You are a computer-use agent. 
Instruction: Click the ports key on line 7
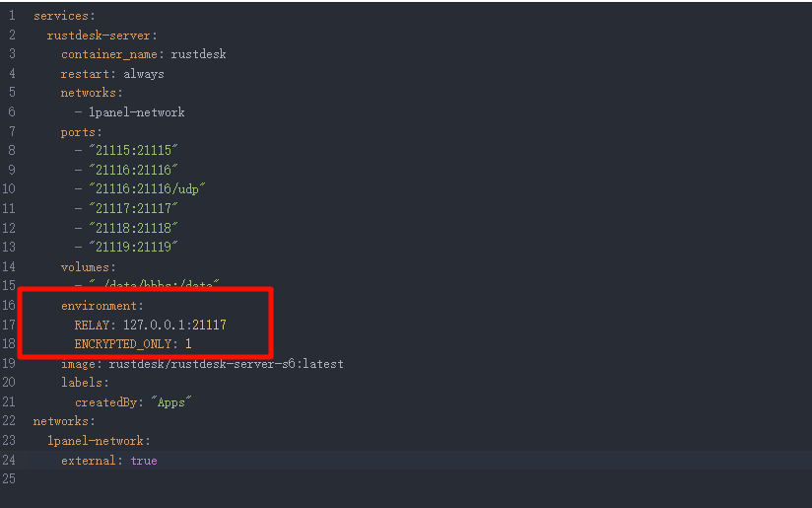(79, 132)
